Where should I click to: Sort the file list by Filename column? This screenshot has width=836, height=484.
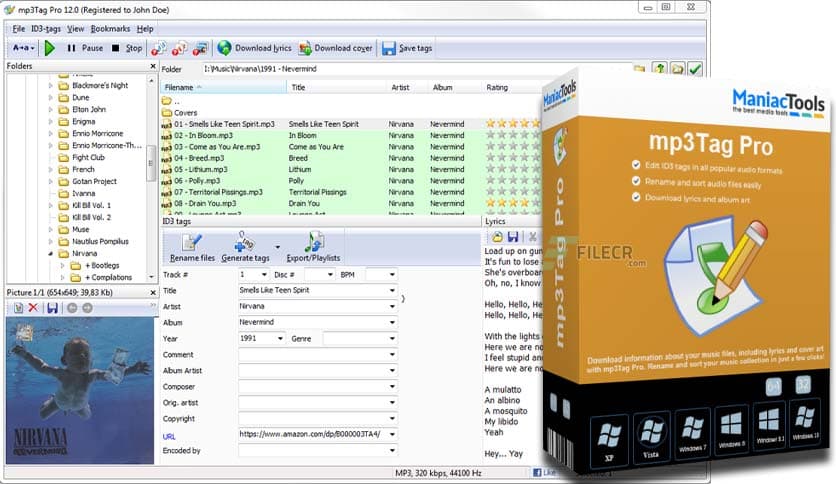[224, 87]
